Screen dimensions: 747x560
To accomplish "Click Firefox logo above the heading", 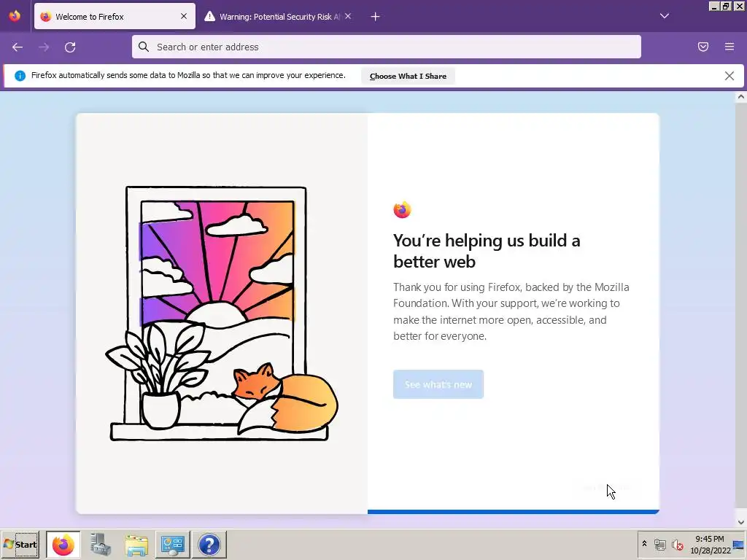I will [x=402, y=209].
